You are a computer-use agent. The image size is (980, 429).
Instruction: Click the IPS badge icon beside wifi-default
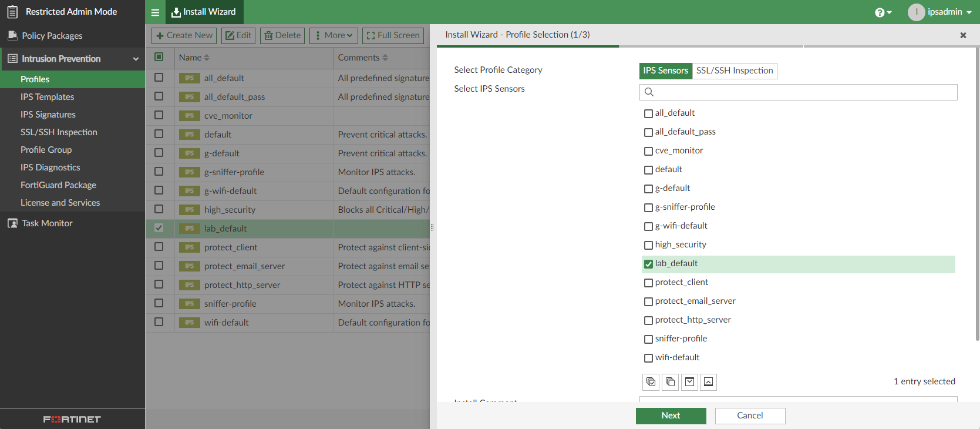(189, 323)
